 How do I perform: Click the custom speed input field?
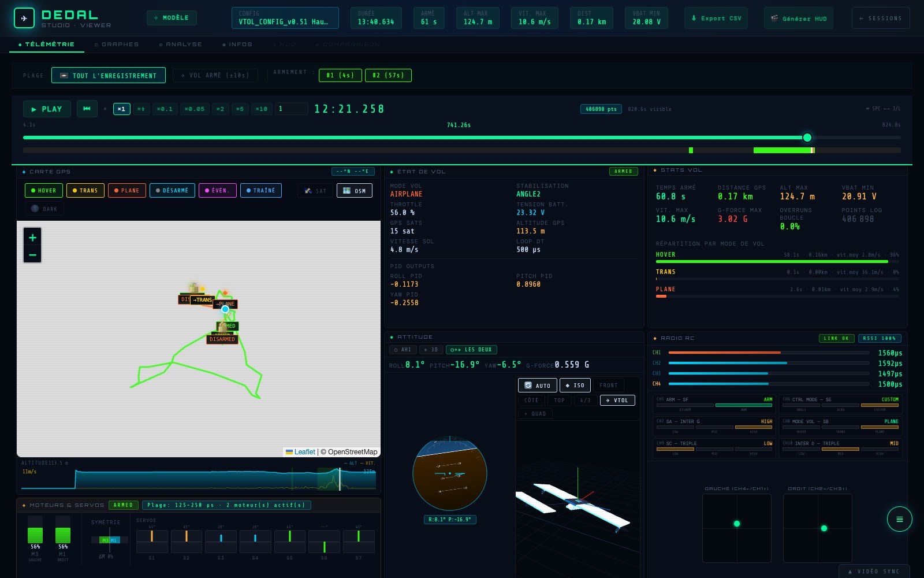[x=291, y=109]
